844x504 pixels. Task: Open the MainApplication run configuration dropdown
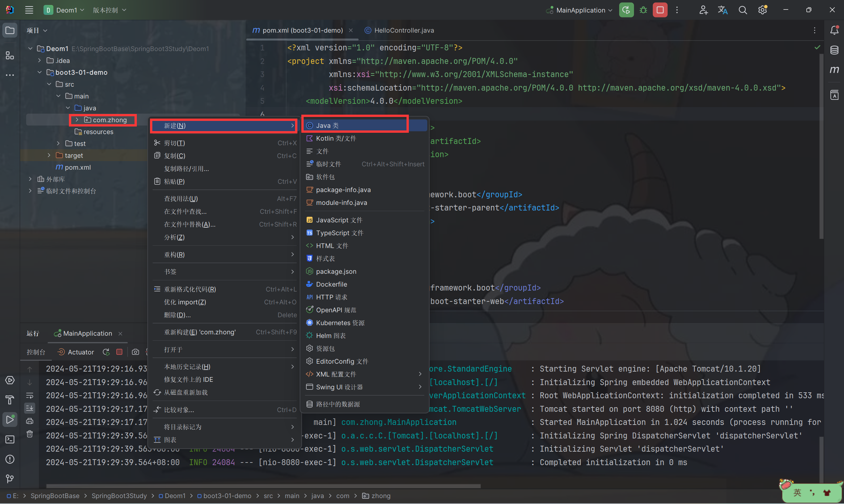[579, 10]
